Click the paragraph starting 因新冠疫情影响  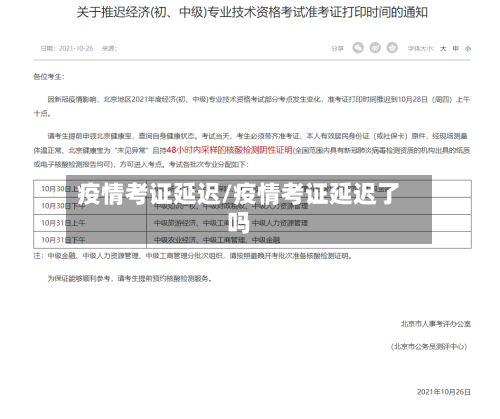(252, 106)
